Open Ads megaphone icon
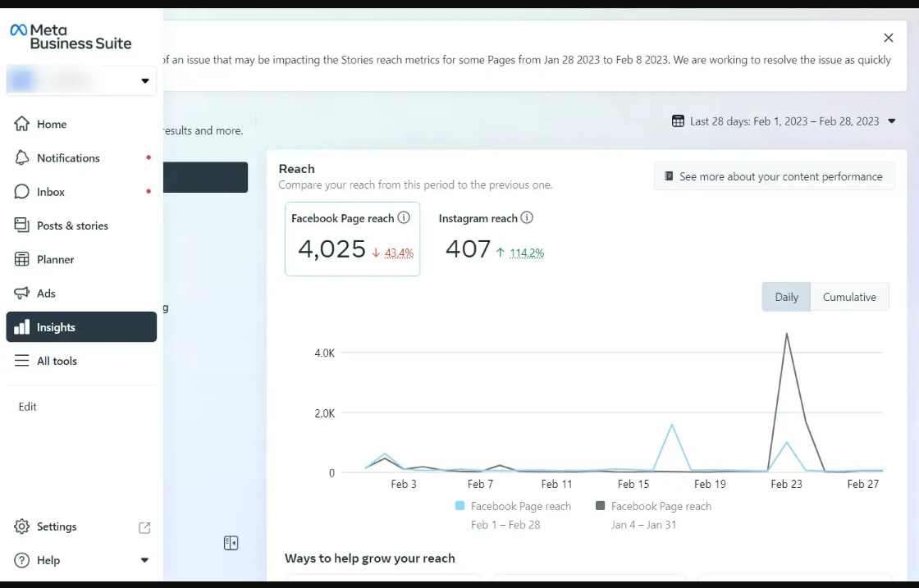This screenshot has width=919, height=588. tap(22, 293)
